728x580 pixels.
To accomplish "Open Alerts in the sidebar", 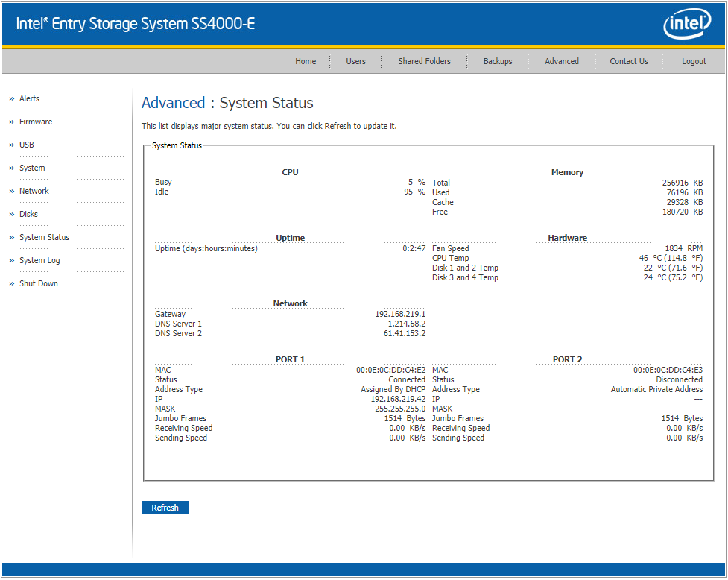I will (x=29, y=98).
